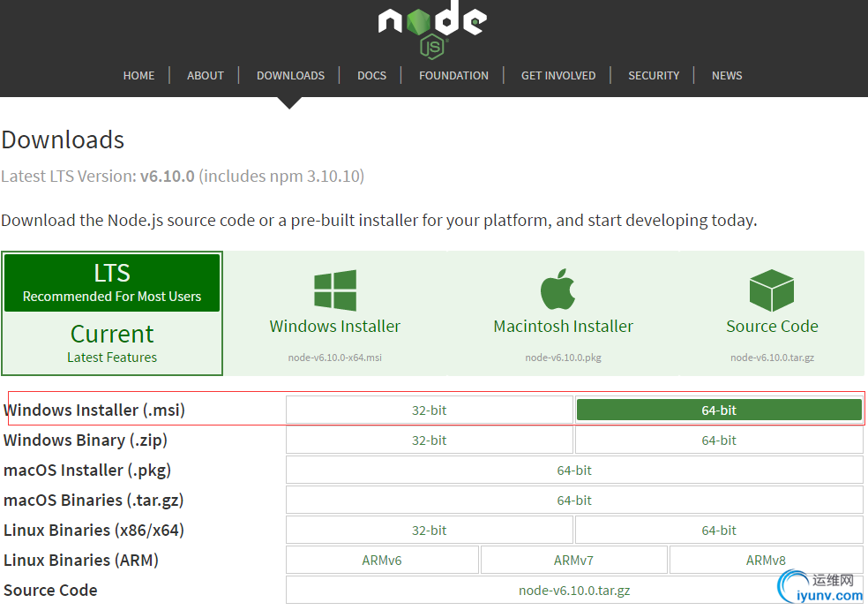Open the DOCS nav item
The width and height of the screenshot is (868, 610).
tap(372, 75)
